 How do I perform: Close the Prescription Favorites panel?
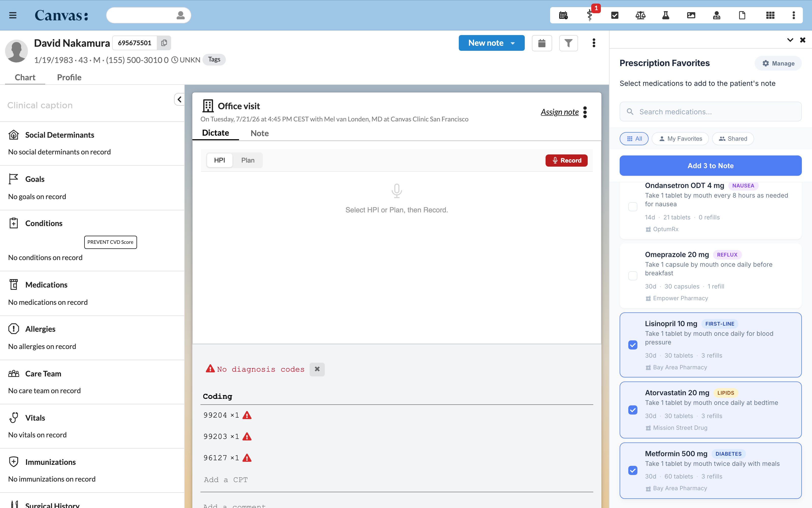tap(803, 40)
